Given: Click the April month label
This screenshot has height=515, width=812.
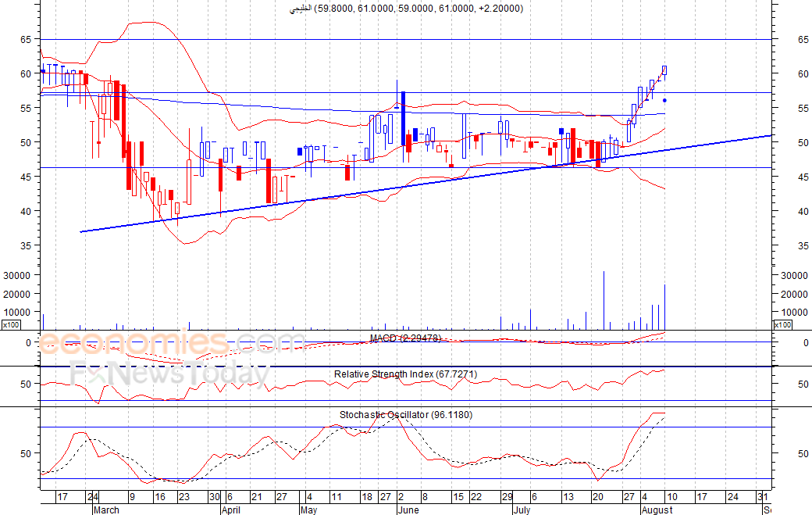Looking at the screenshot, I should [x=231, y=510].
